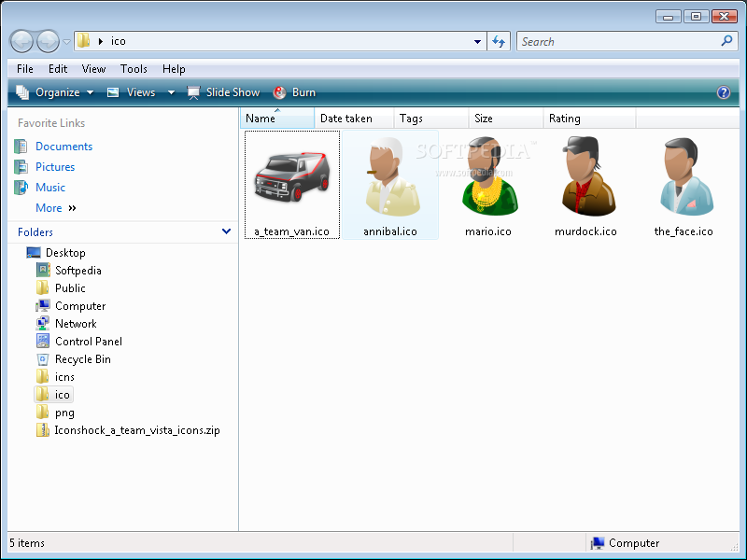Select Public folder in the tree
The height and width of the screenshot is (560, 747).
70,288
